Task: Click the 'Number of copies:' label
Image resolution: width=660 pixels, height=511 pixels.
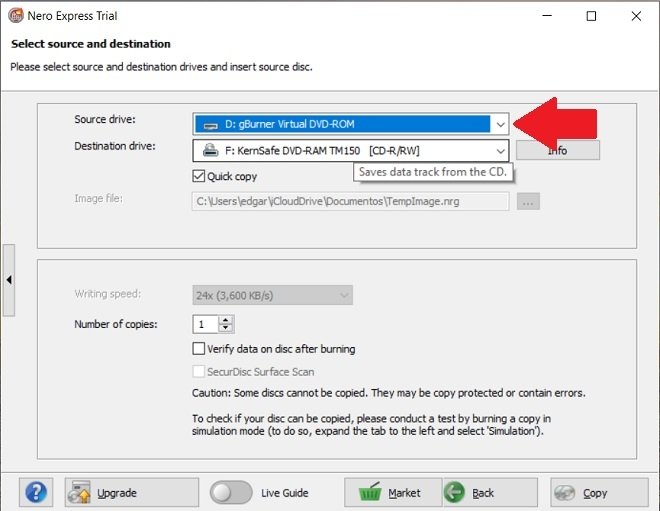Action: coord(116,324)
